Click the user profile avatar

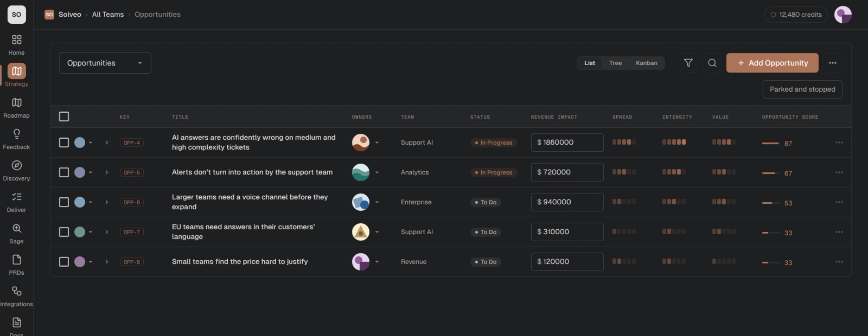(x=843, y=15)
